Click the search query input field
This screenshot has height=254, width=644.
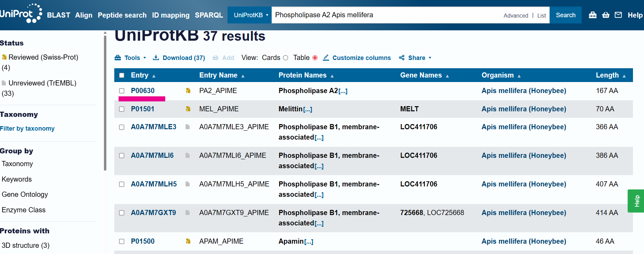(x=386, y=15)
